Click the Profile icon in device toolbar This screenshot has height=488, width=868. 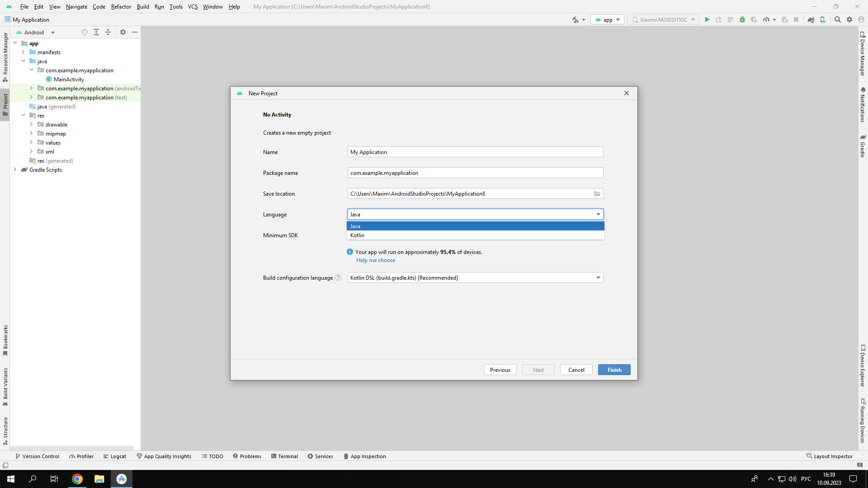click(x=766, y=20)
